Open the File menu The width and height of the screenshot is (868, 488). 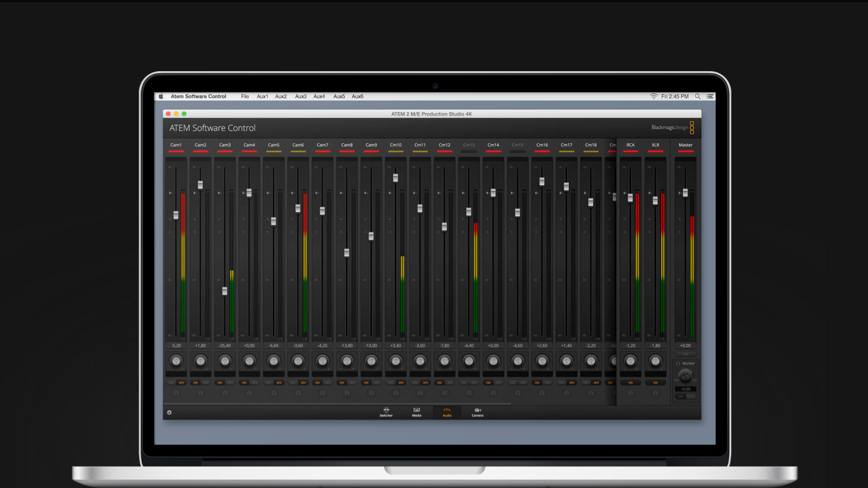click(x=244, y=96)
